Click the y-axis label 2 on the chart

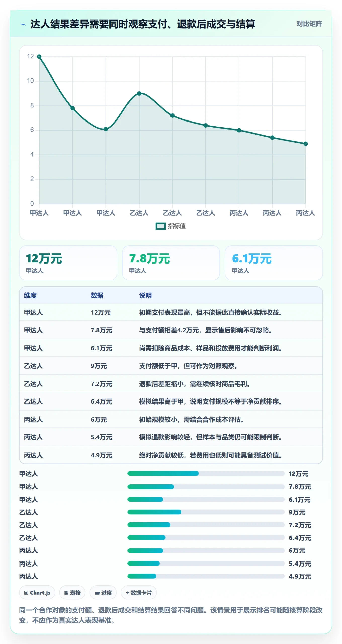click(32, 179)
